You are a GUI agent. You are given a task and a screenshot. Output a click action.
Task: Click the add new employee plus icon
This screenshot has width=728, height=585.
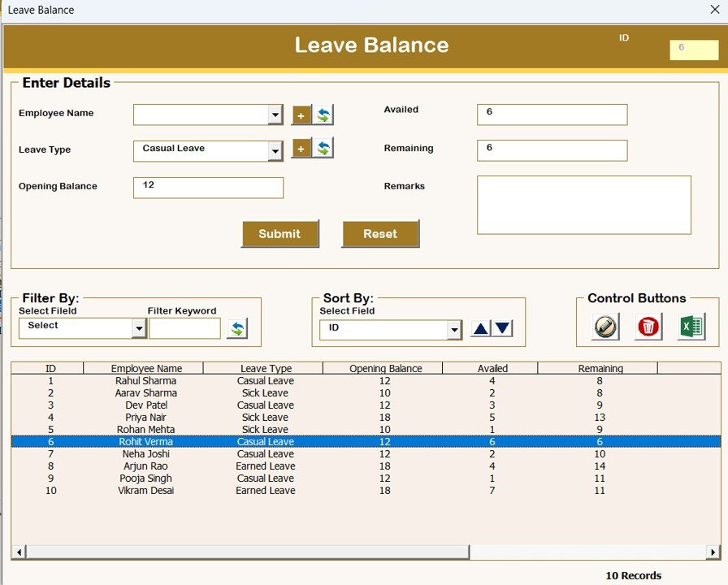coord(301,115)
